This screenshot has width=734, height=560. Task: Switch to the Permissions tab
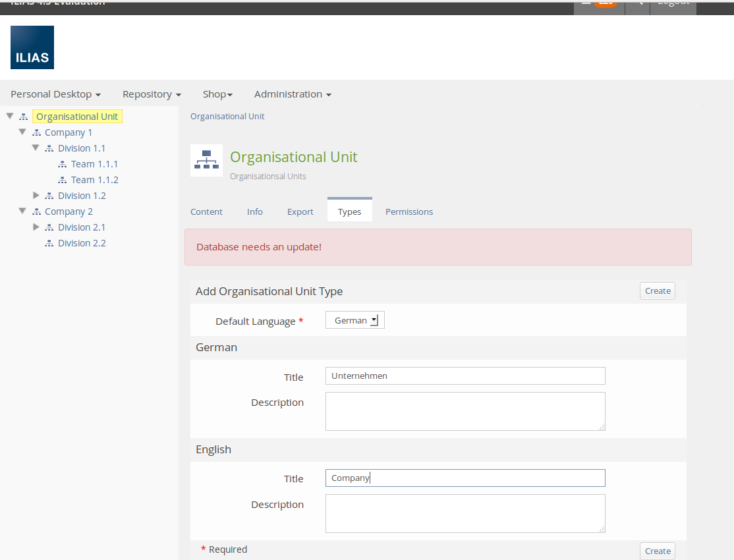(x=409, y=211)
